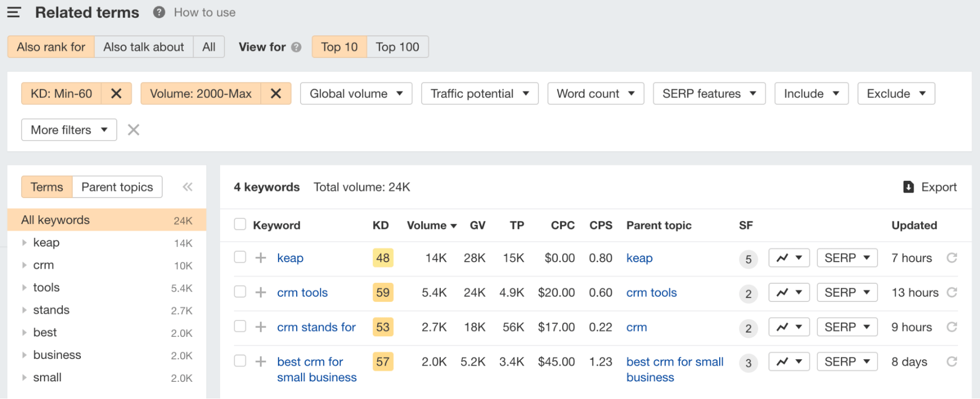
Task: Refresh the crm stands for row data
Action: coord(952,327)
